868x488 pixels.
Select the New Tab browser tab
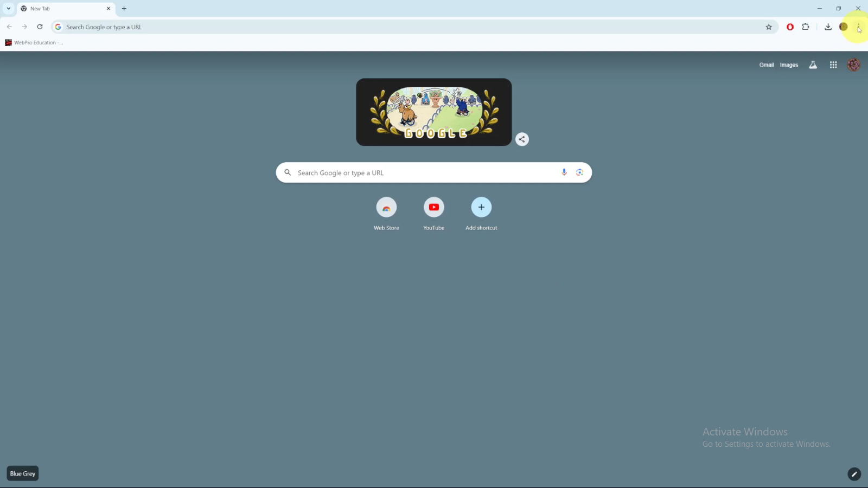point(65,9)
